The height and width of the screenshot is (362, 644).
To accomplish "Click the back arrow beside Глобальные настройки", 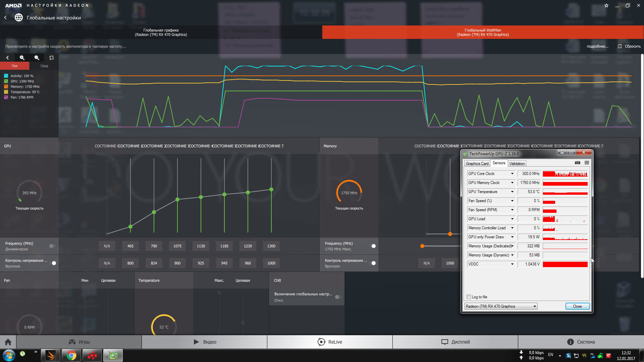I will [x=5, y=17].
